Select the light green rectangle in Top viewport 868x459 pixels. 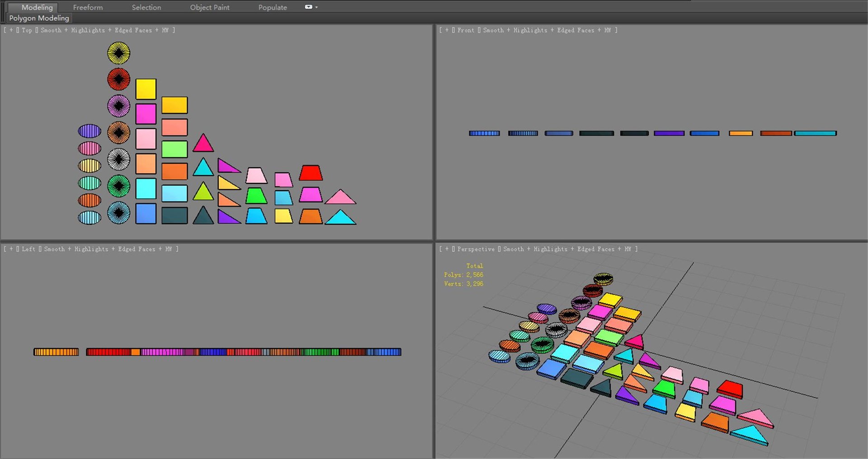[175, 149]
